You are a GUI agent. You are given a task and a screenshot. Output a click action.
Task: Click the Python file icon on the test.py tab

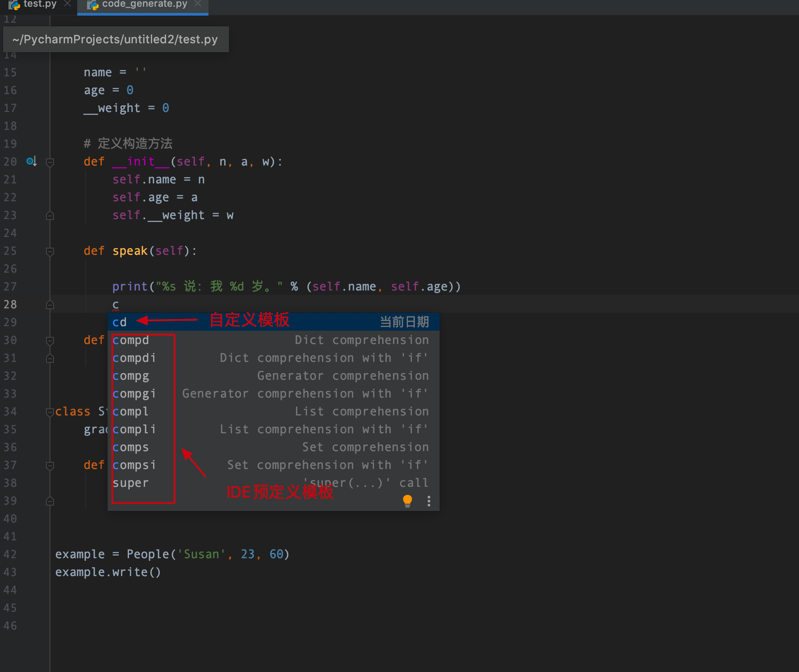pyautogui.click(x=14, y=5)
